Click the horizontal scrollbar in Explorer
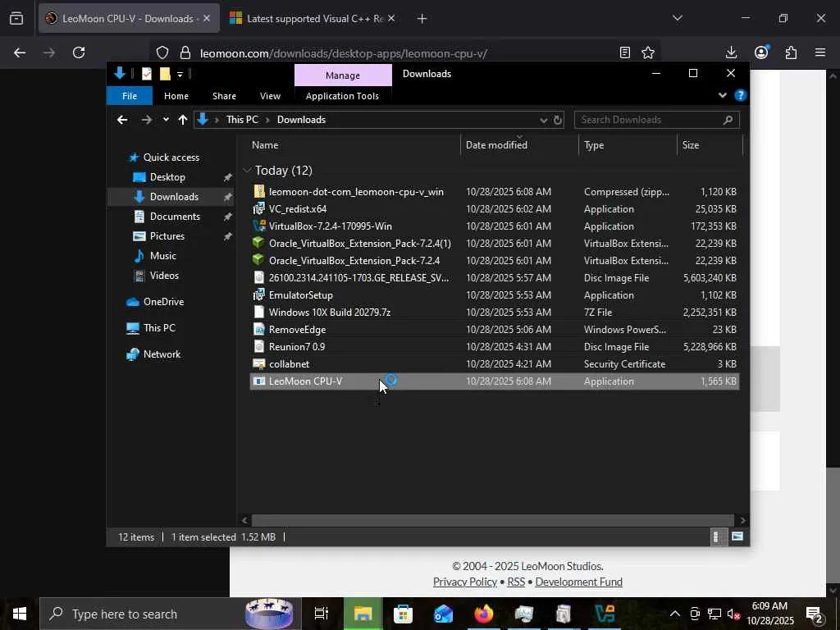The height and width of the screenshot is (630, 840). (492, 520)
